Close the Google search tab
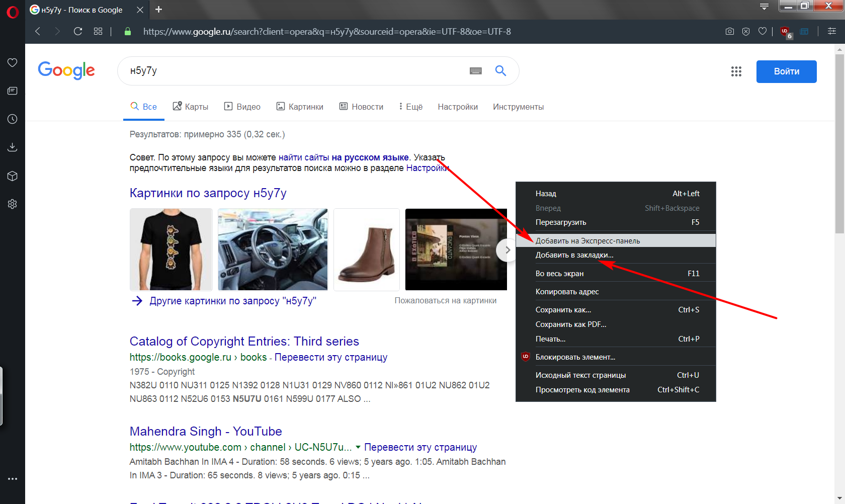The width and height of the screenshot is (845, 504). coord(140,10)
